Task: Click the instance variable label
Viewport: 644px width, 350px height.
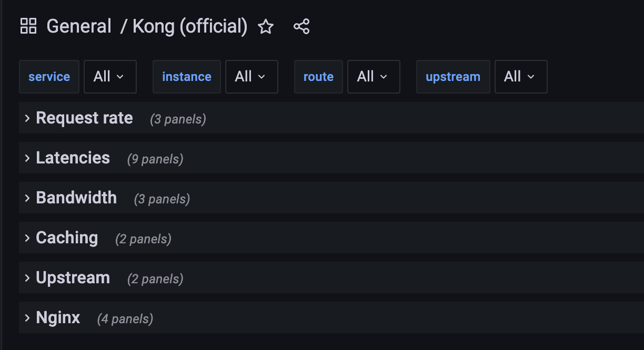Action: (x=187, y=77)
